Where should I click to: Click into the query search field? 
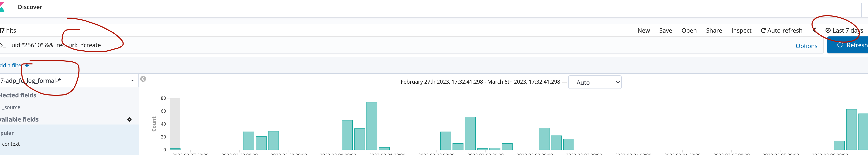click(404, 45)
